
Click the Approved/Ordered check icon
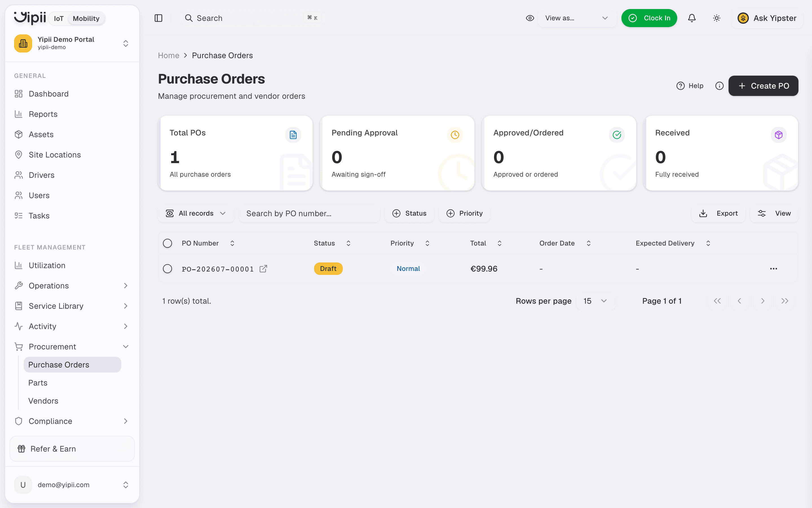[x=617, y=135]
